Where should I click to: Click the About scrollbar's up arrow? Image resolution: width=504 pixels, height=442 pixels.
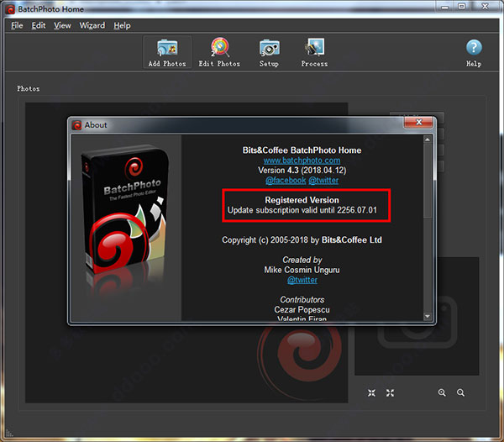pyautogui.click(x=428, y=139)
